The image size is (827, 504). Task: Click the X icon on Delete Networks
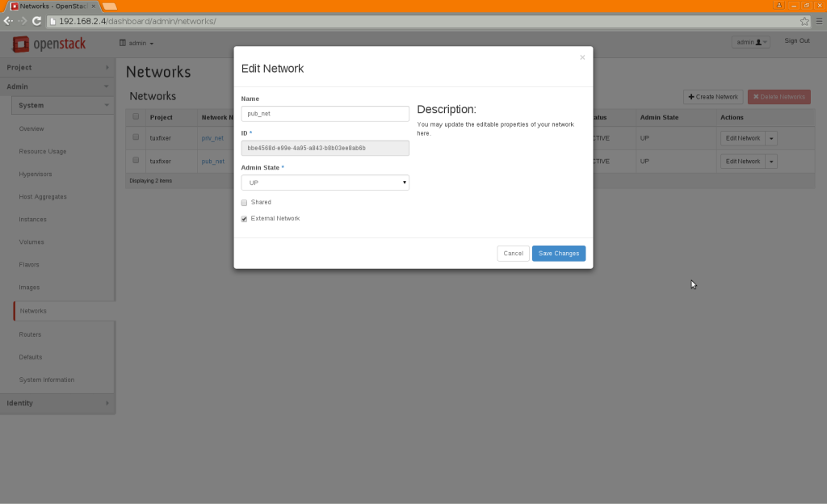point(757,96)
